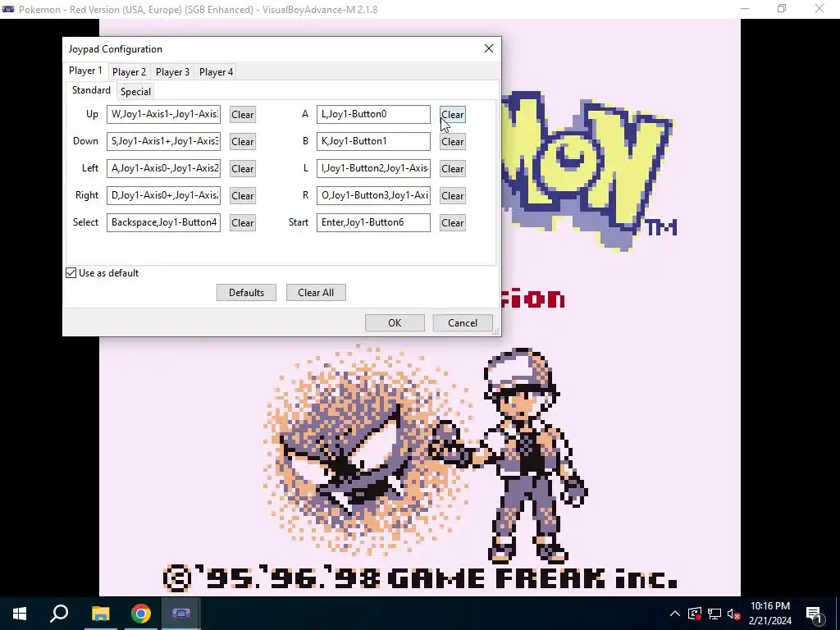Switch to the Player 4 tab
Image resolution: width=840 pixels, height=630 pixels.
[x=216, y=72]
